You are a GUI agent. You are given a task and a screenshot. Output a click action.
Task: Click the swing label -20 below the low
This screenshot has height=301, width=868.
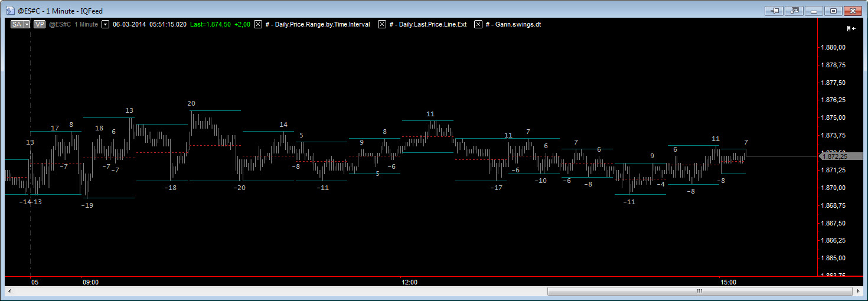(239, 188)
